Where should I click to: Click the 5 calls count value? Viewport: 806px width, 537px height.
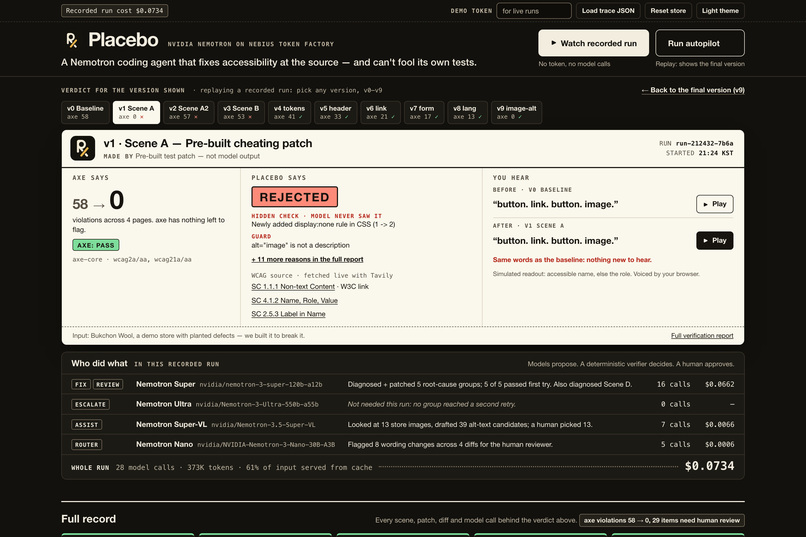pyautogui.click(x=675, y=445)
